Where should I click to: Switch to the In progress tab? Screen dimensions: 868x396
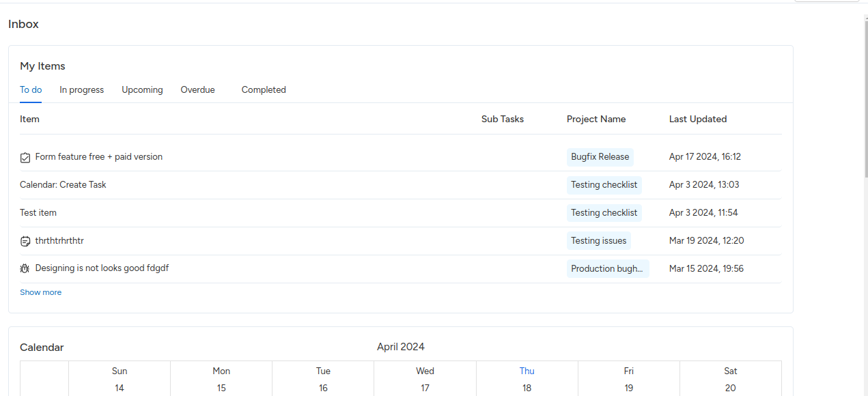(81, 90)
